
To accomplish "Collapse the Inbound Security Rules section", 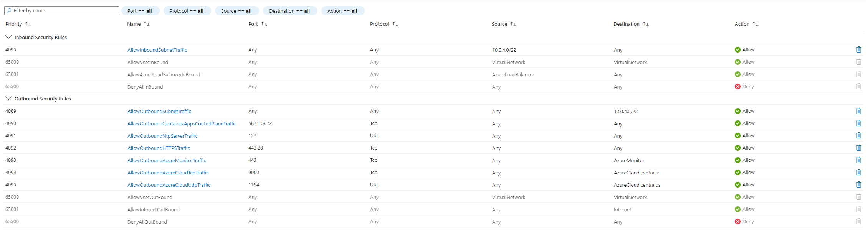I will (8, 37).
